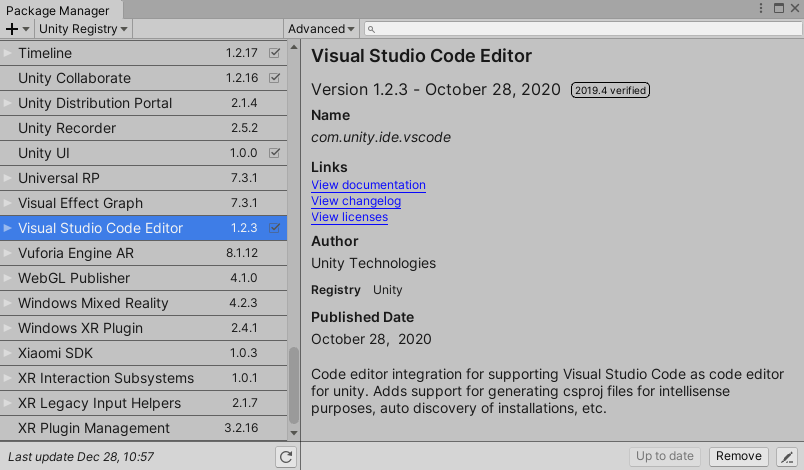Click the installed checkmark for Unity UI

coord(275,153)
